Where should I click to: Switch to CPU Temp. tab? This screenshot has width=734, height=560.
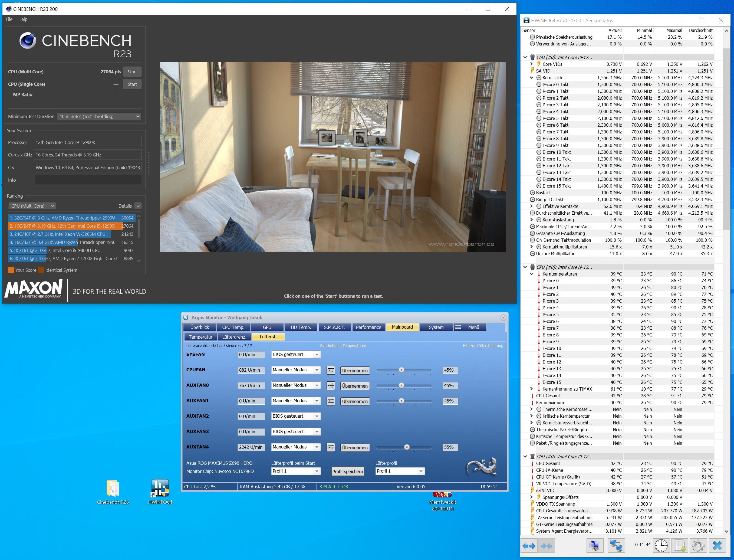[x=233, y=327]
